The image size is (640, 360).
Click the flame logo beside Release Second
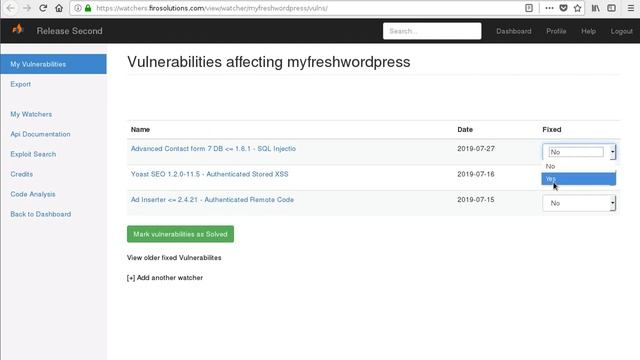coord(17,29)
